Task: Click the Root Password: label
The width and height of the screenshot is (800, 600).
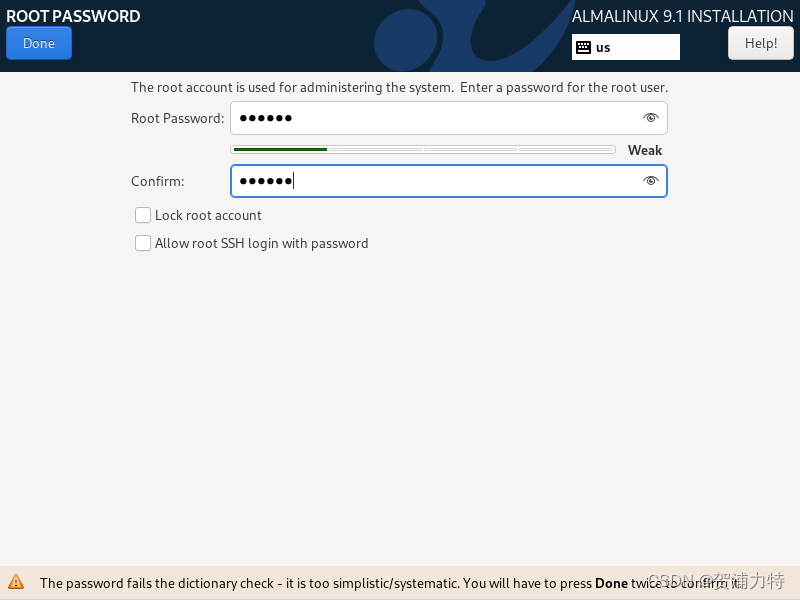Action: tap(178, 118)
